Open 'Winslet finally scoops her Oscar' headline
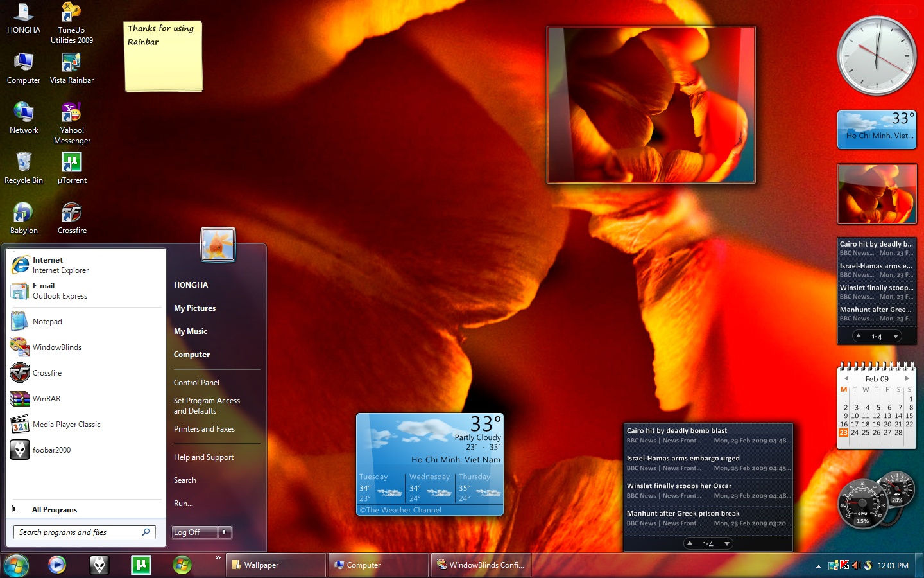The width and height of the screenshot is (924, 578). coord(679,486)
